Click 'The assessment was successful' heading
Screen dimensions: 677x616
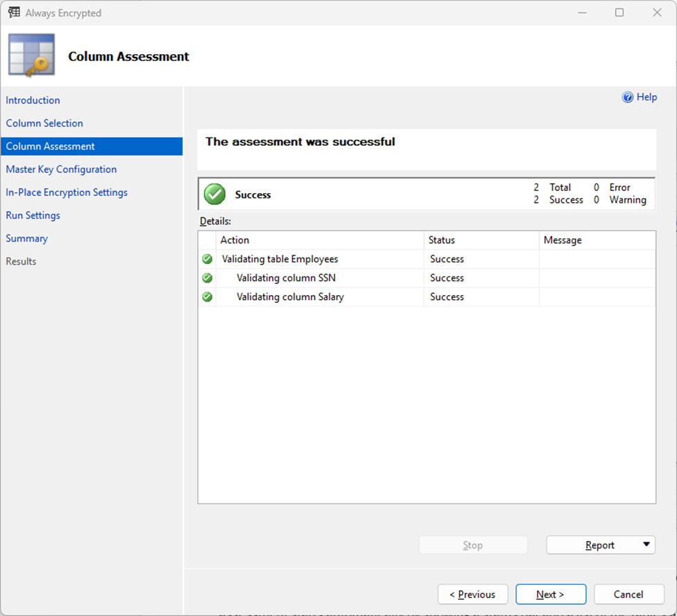click(300, 142)
